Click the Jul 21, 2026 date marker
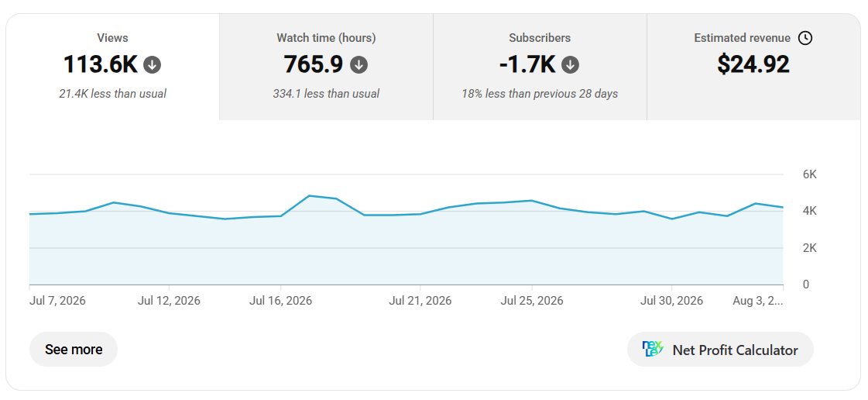This screenshot has width=868, height=400. (420, 301)
